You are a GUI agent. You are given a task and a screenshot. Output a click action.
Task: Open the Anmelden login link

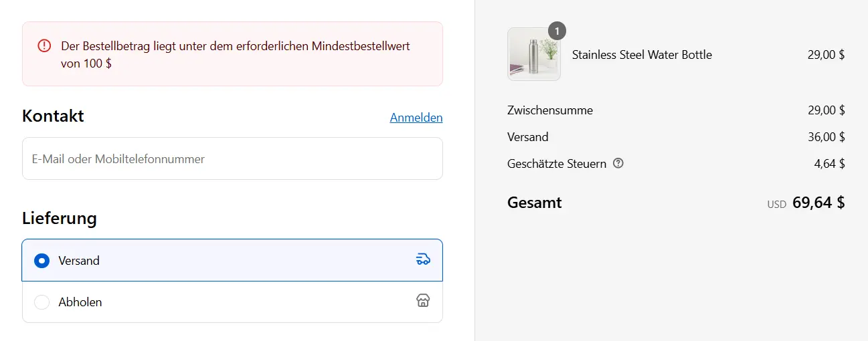click(416, 118)
